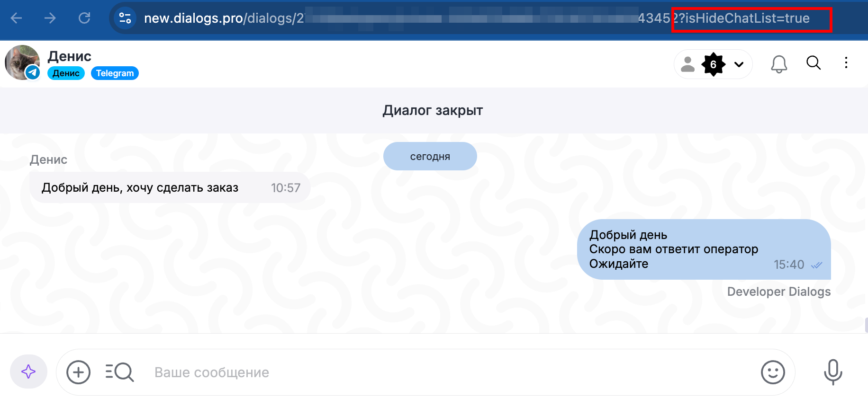868x407 pixels.
Task: Open the three-dot more options menu
Action: click(x=846, y=63)
